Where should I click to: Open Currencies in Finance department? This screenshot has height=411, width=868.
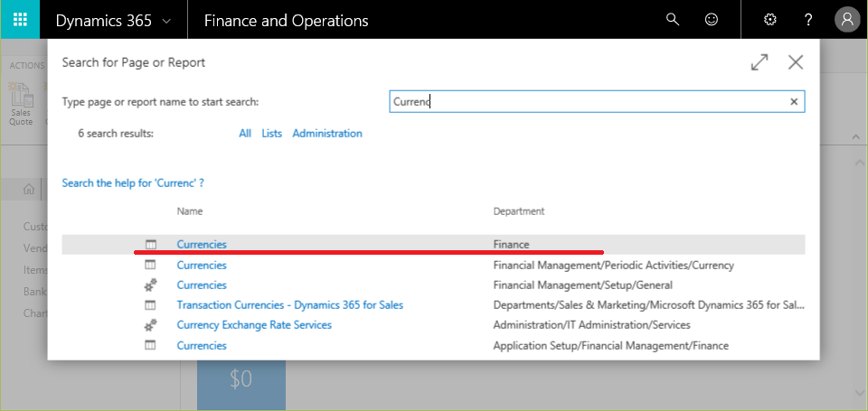tap(202, 244)
